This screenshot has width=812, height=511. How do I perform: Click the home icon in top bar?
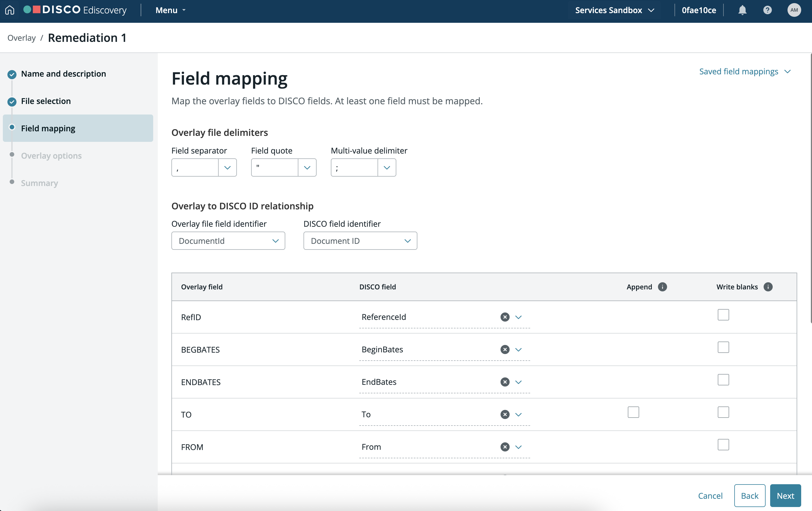10,10
